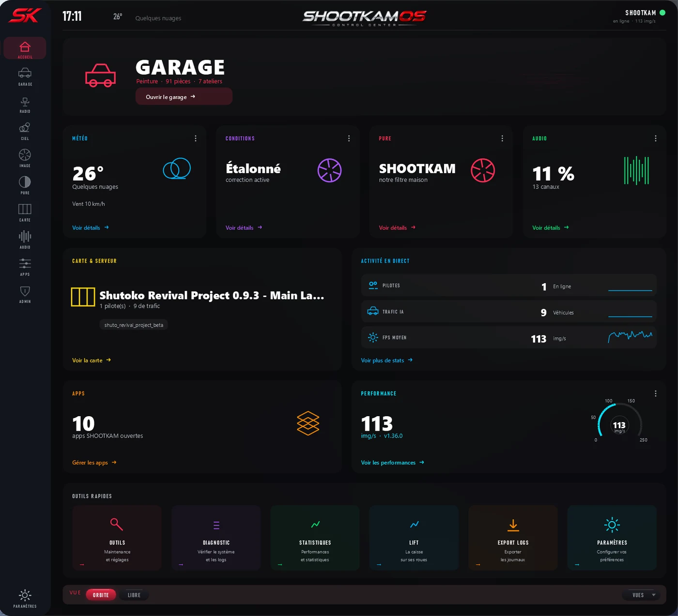Follow the Gérer les apps link
The width and height of the screenshot is (678, 616).
pos(94,463)
